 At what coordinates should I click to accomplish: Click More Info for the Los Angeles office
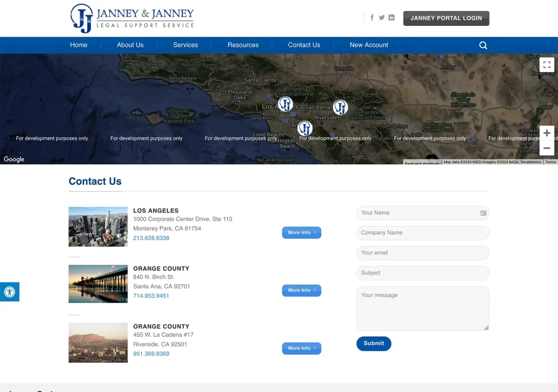point(301,232)
